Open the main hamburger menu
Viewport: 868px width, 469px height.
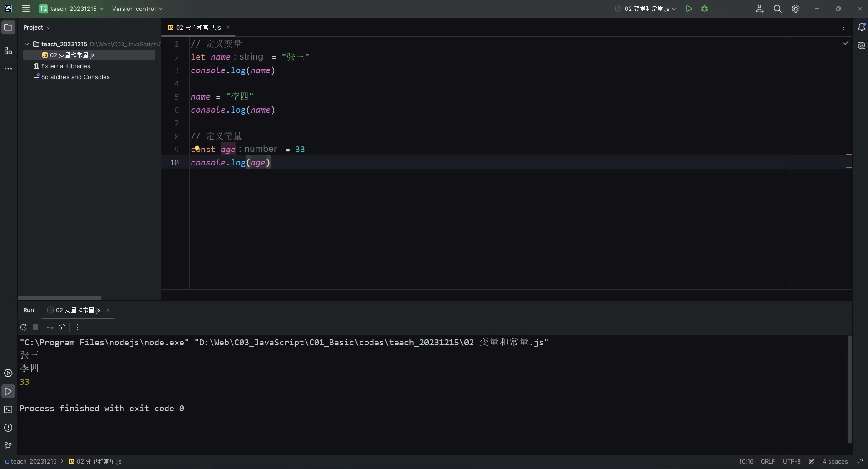pos(25,9)
